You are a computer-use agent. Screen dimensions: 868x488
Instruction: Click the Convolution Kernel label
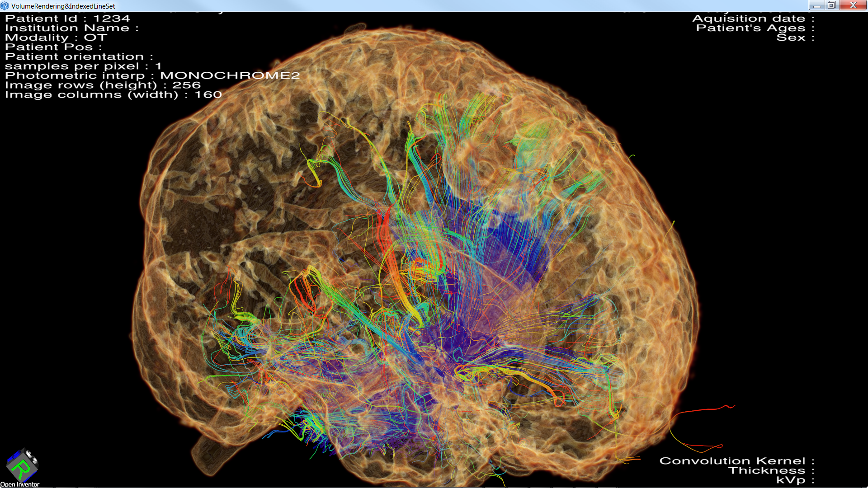pos(736,461)
